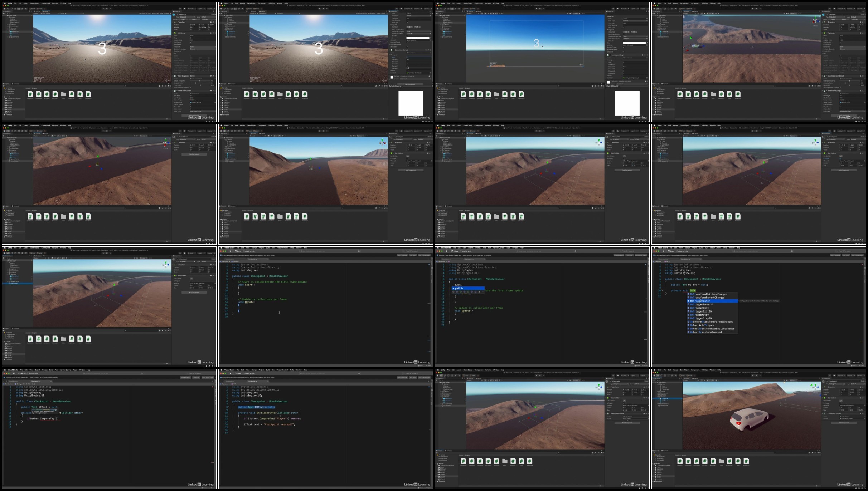
Task: Click Visual Studio run arrow in autocomplete frame
Action: pos(663,251)
